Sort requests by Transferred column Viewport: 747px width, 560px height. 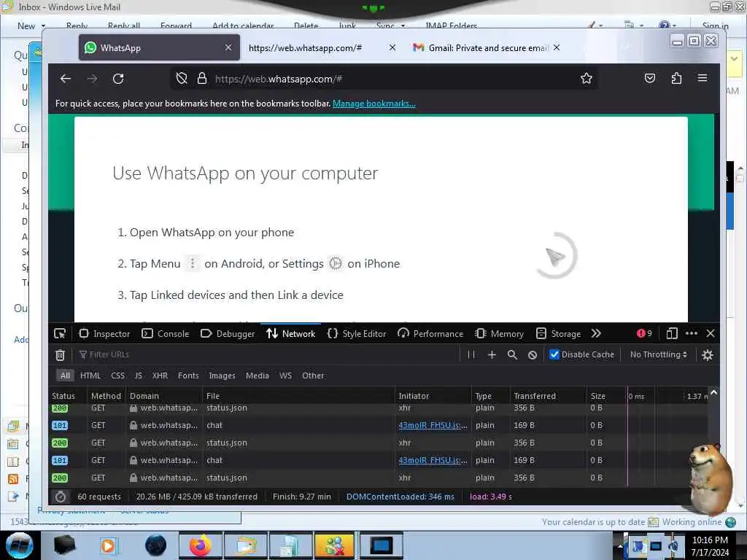point(548,396)
